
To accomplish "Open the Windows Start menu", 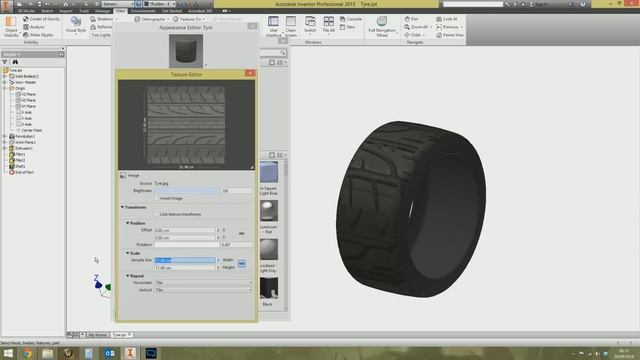I will pyautogui.click(x=8, y=353).
